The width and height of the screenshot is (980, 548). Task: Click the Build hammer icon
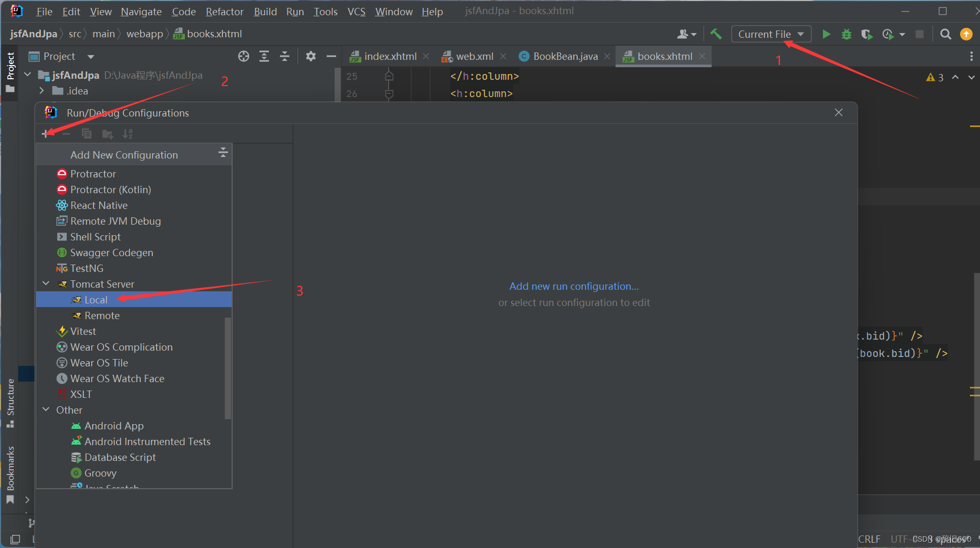tap(716, 34)
